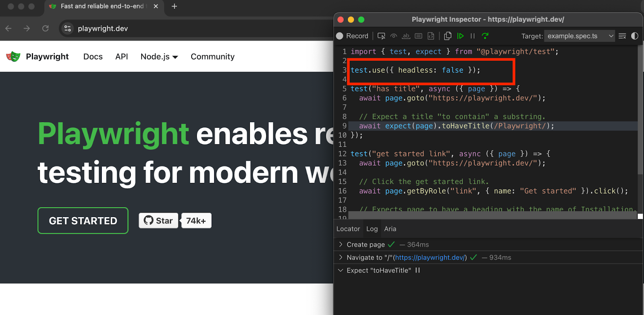The height and width of the screenshot is (315, 644).
Task: Step over to next action
Action: (x=485, y=36)
